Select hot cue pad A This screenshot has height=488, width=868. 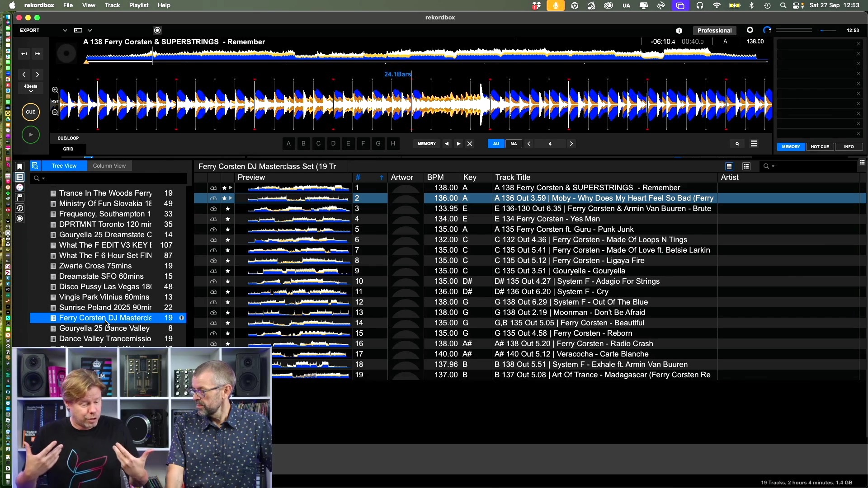coord(288,144)
